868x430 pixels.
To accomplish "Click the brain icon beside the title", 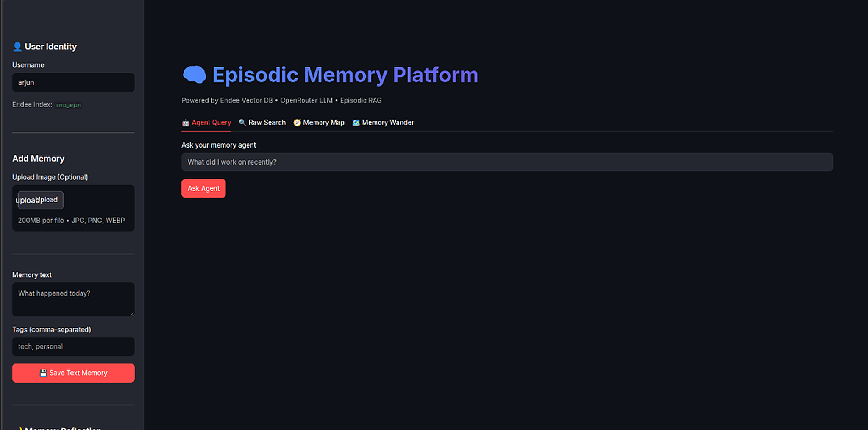I will point(194,75).
